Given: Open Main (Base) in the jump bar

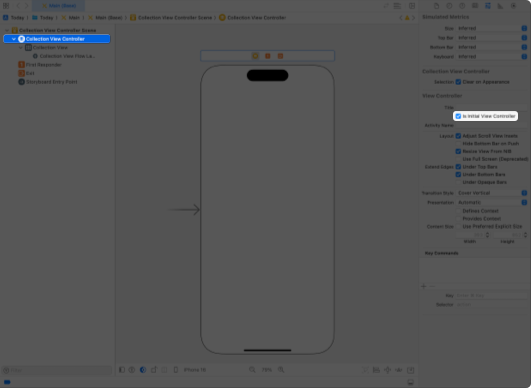Looking at the screenshot, I should point(105,18).
